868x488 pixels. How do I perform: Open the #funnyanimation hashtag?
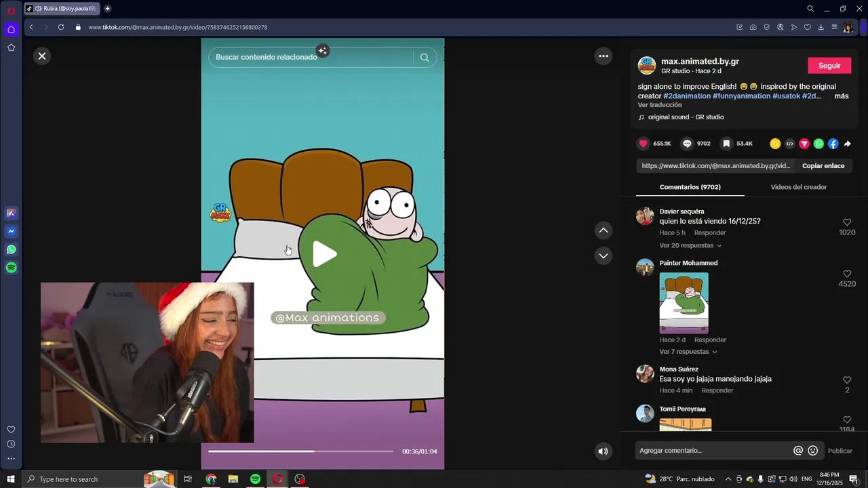tap(741, 96)
